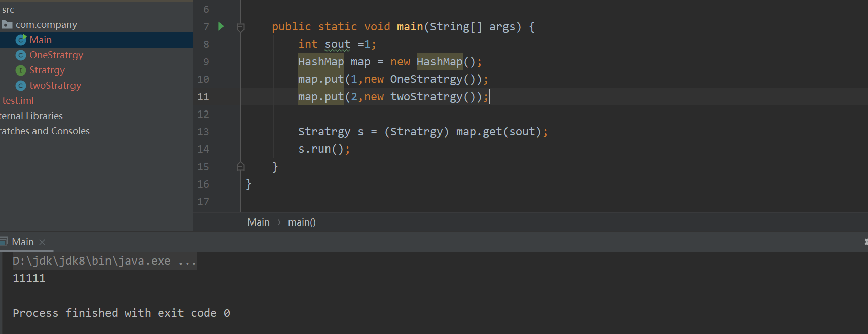Select the com.company package folder
Screen dimensions: 868x334
(x=46, y=24)
